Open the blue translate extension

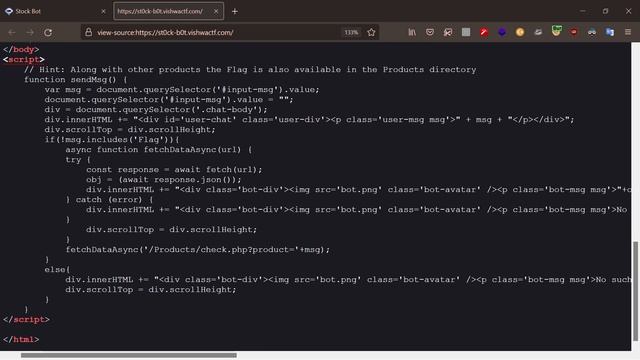point(610,32)
